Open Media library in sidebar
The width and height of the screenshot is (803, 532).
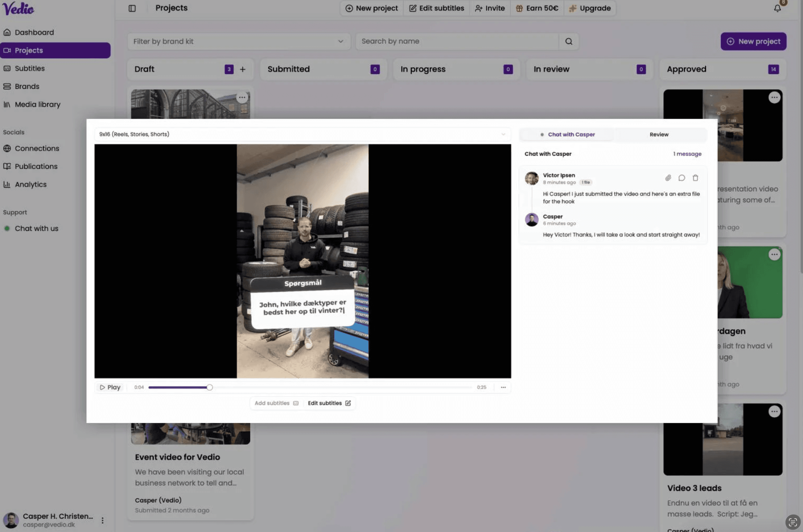37,104
